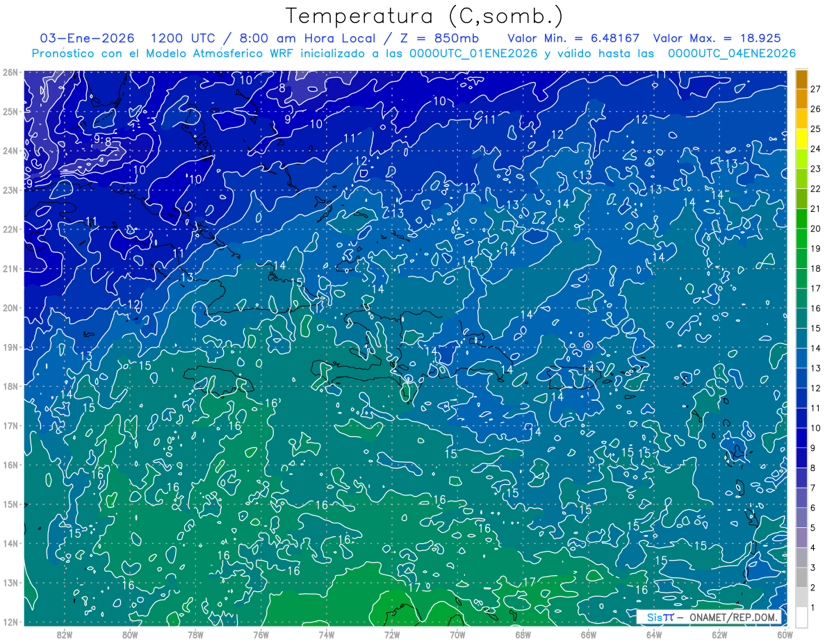Click the 17N latitude axis label
The image size is (834, 644).
point(10,425)
